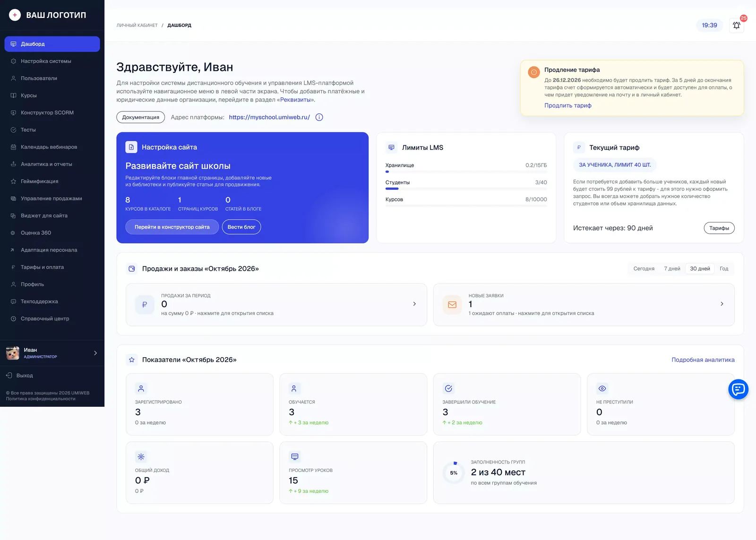Open new requests list arrow
The image size is (756, 540).
click(722, 304)
